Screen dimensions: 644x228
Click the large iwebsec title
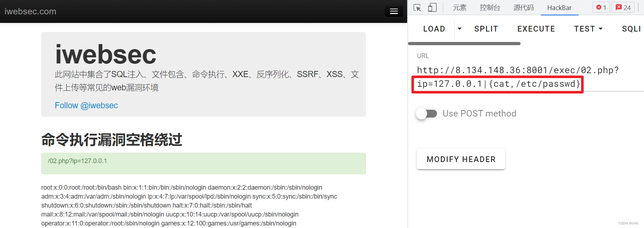coord(106,54)
